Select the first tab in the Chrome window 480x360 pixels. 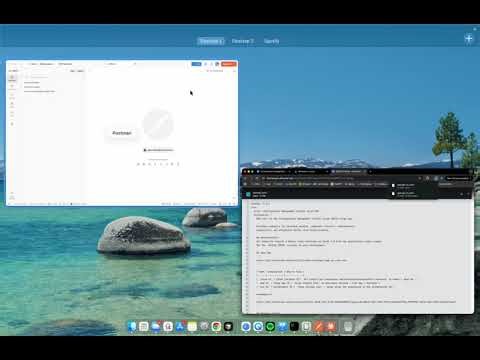(273, 171)
